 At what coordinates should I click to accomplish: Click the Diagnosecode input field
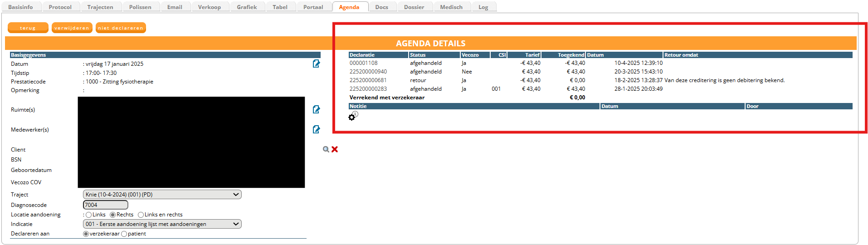(x=105, y=205)
